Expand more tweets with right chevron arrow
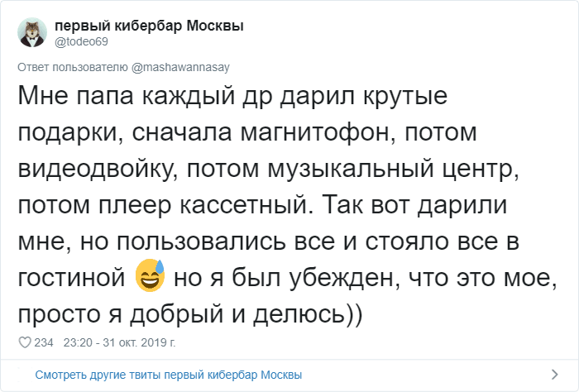 554,375
